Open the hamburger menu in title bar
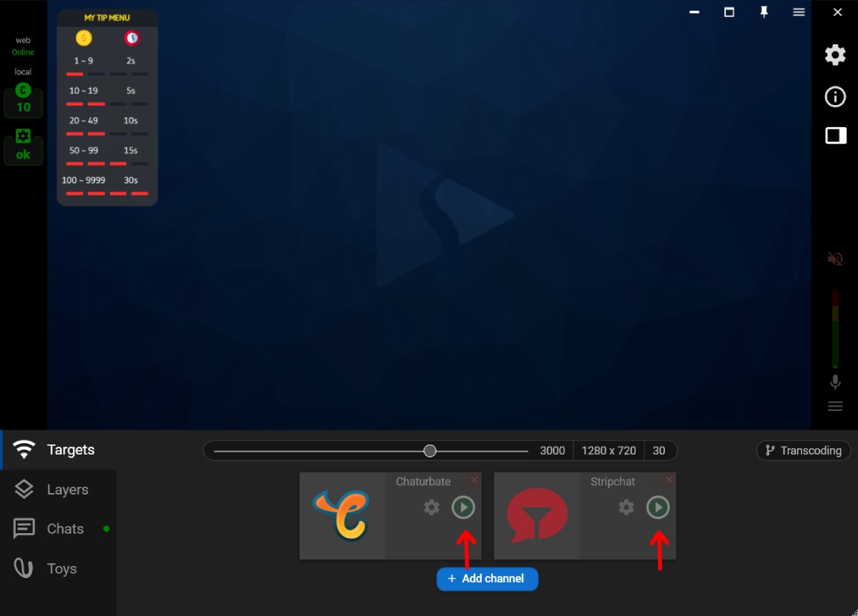 pos(799,12)
